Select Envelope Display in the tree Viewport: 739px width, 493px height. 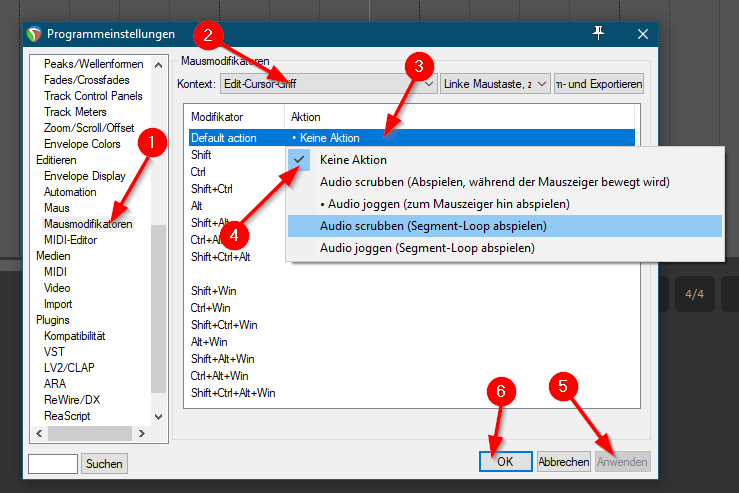click(x=85, y=176)
